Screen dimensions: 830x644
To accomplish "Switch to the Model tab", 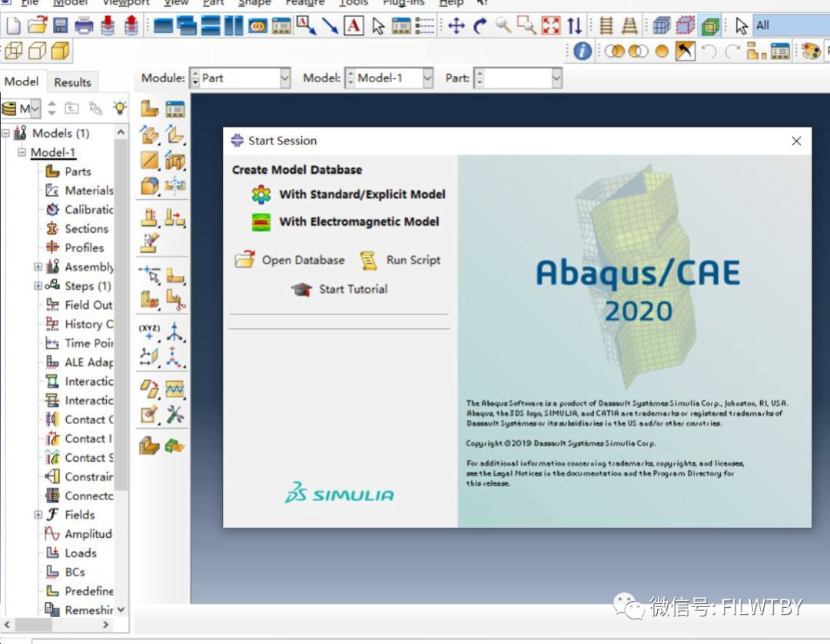I will [x=22, y=81].
